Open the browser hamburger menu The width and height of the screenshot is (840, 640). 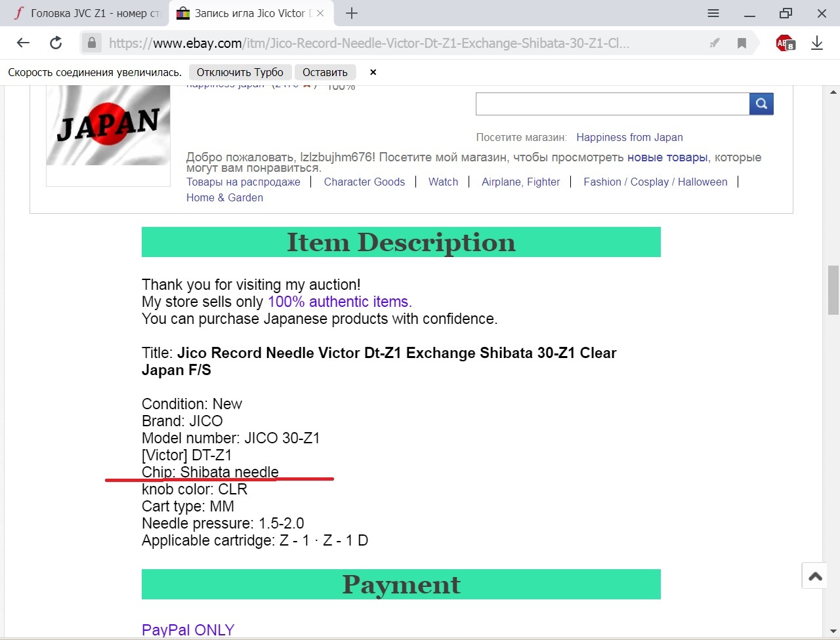tap(713, 13)
